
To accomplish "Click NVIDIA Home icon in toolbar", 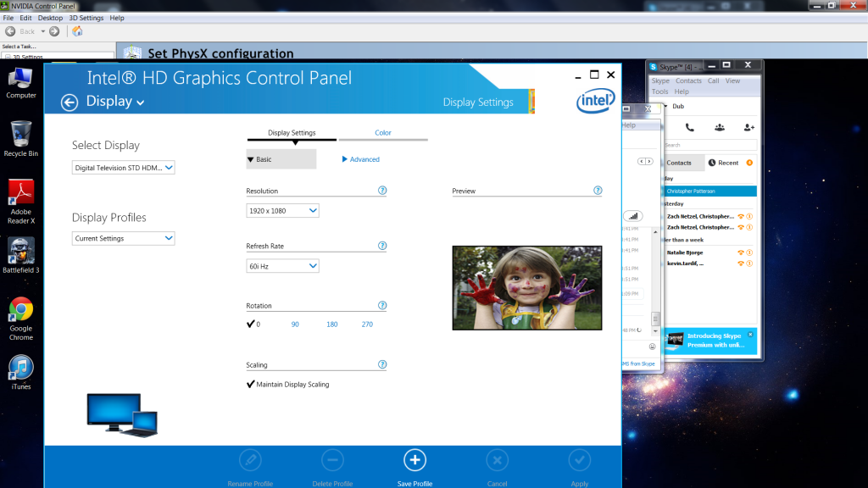I will [77, 31].
